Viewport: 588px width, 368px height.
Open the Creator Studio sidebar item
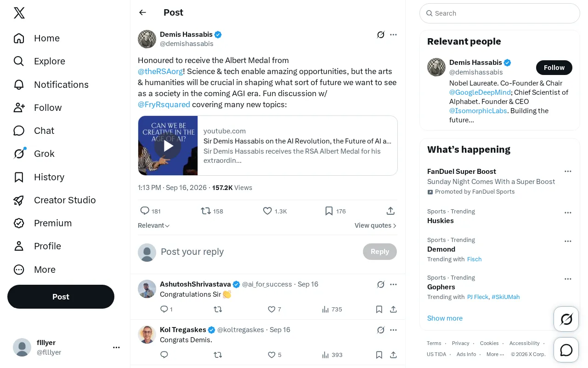(x=55, y=200)
